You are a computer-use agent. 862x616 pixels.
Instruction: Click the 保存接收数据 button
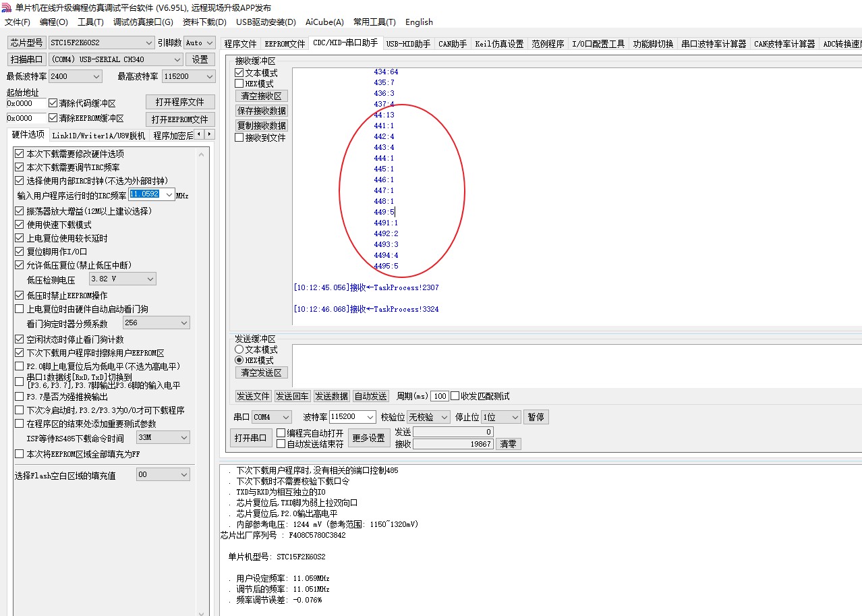[x=261, y=111]
